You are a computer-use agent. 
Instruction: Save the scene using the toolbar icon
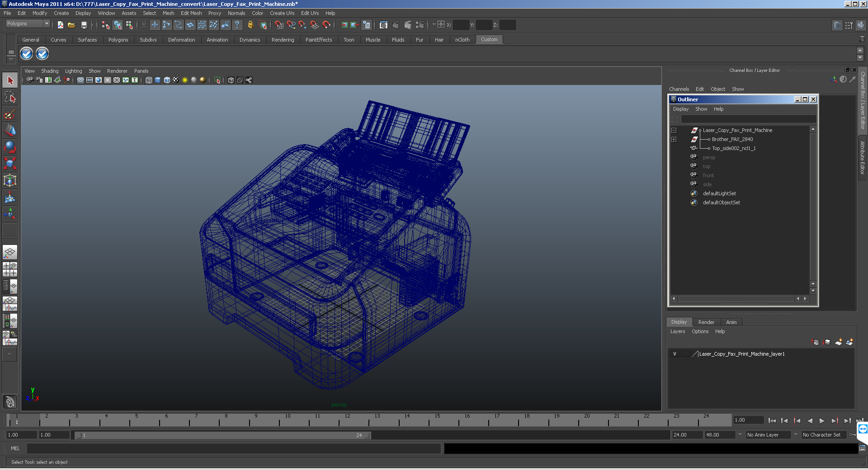tap(84, 25)
